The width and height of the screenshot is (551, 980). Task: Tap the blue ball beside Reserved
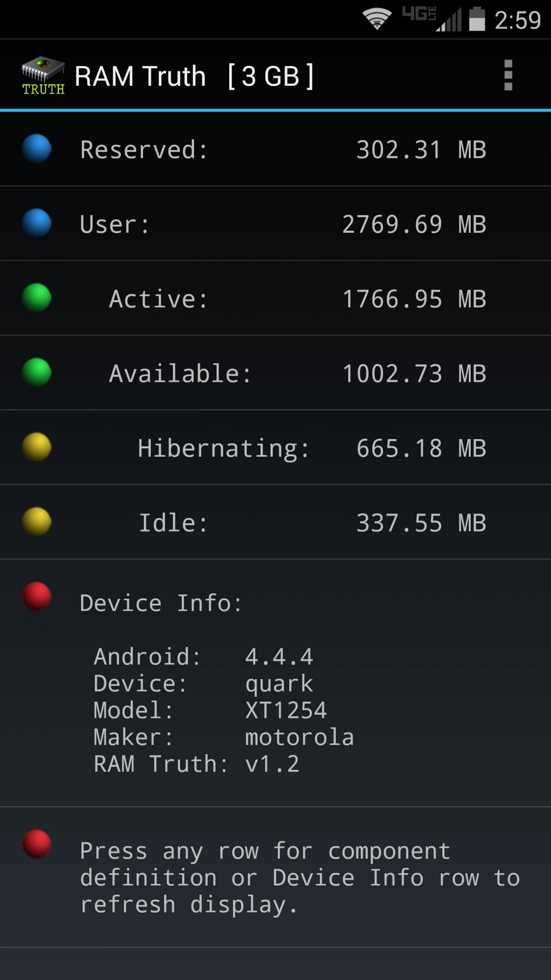click(x=37, y=148)
